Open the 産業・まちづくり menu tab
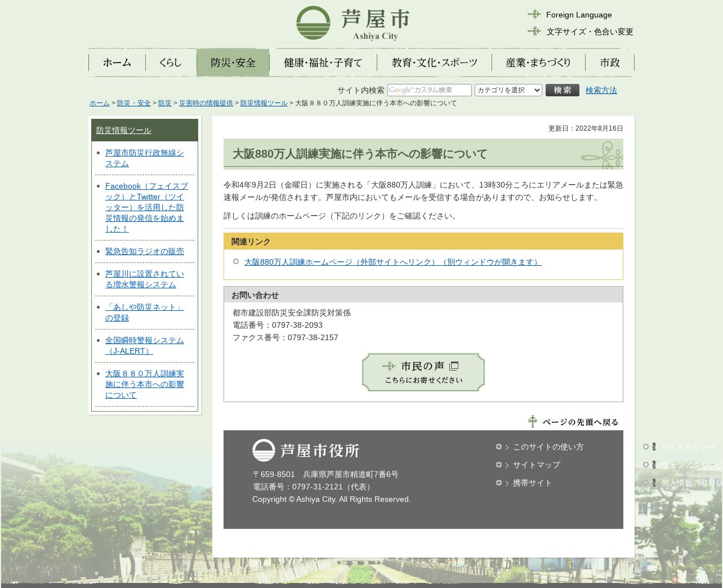The height and width of the screenshot is (588, 723). tap(538, 63)
